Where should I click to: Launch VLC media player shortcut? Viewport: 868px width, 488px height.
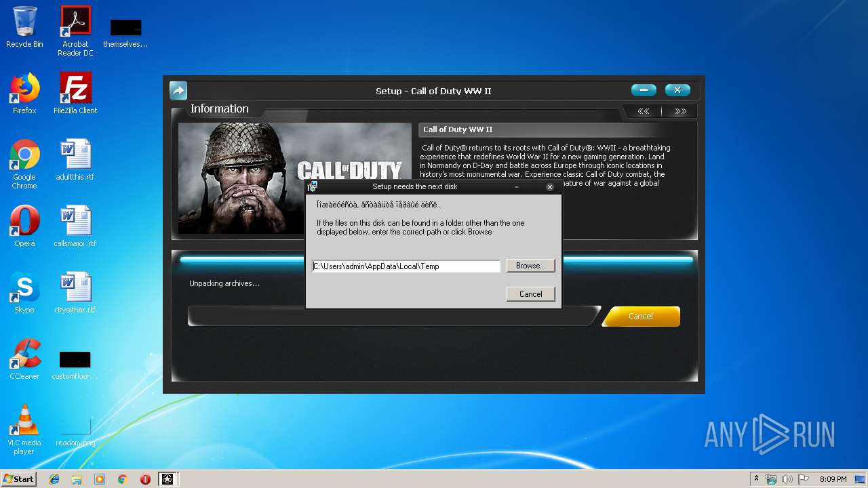pos(24,430)
